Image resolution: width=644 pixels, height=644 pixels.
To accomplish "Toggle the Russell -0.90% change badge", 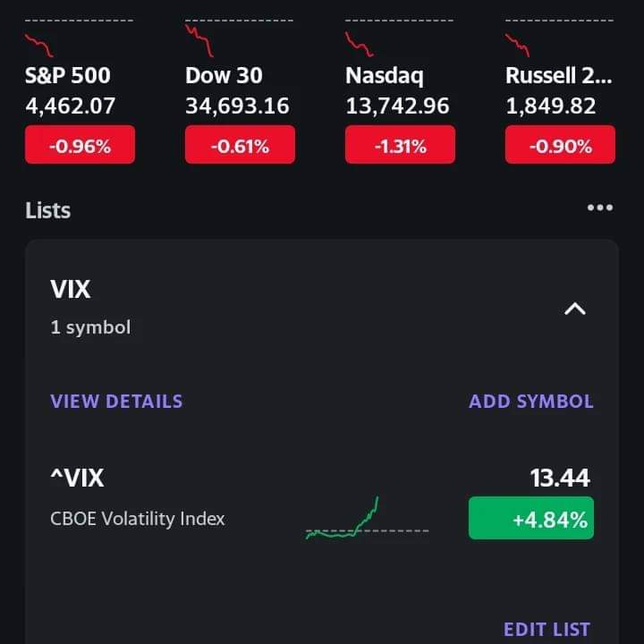I will pyautogui.click(x=560, y=145).
